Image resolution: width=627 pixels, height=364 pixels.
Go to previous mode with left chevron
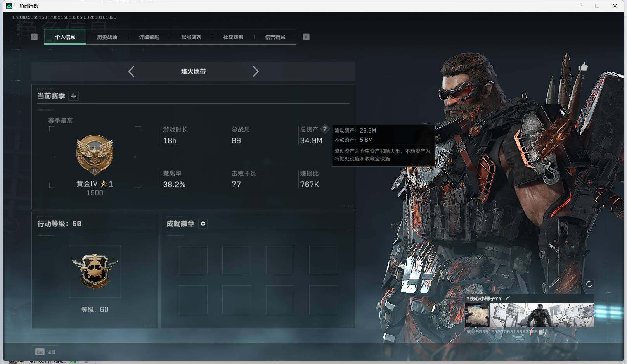point(131,71)
